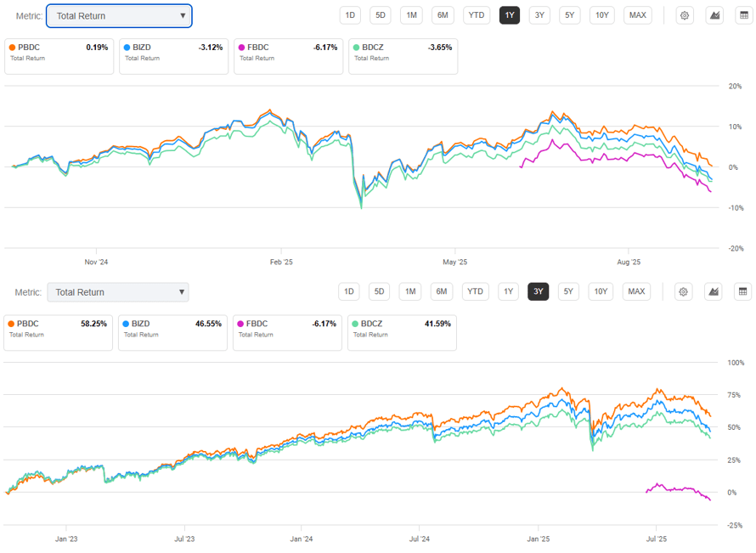Open the top Metric Total Return dropdown

(x=119, y=15)
